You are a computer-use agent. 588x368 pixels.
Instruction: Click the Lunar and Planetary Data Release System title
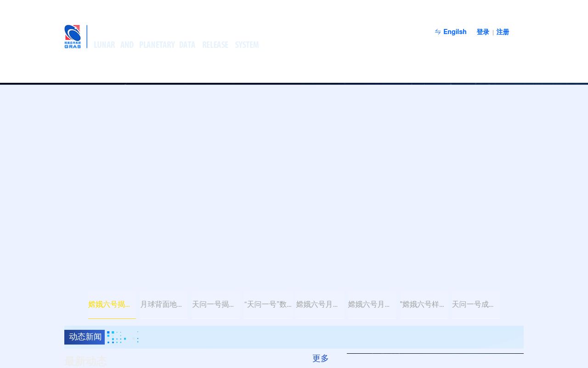[x=176, y=45]
